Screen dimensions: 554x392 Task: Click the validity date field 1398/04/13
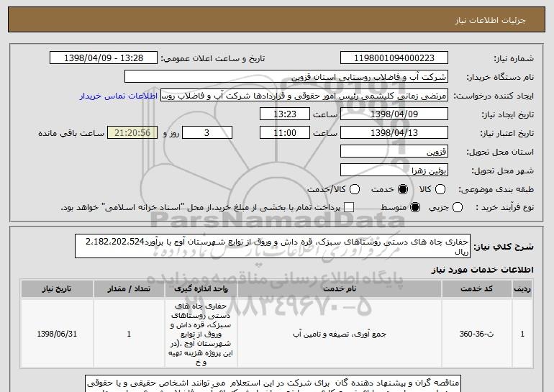[x=394, y=133]
